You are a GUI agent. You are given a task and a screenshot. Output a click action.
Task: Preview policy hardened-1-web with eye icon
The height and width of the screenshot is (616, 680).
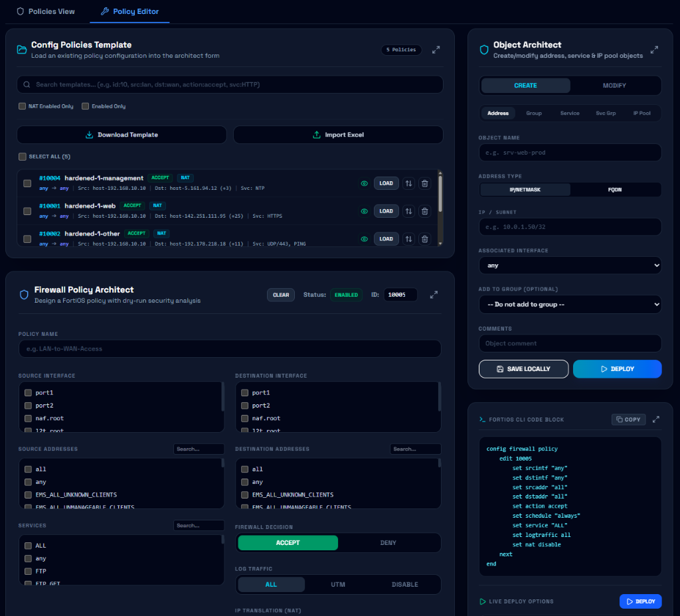365,211
